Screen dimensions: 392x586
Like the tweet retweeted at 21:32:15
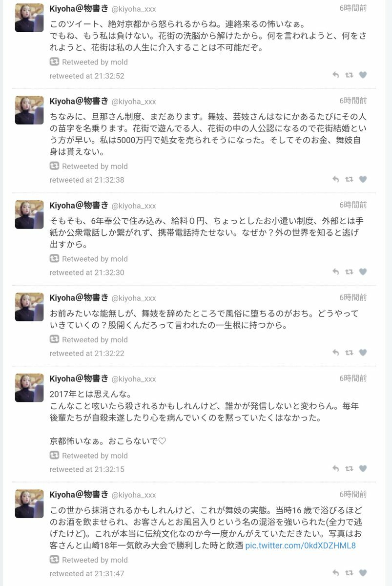[x=363, y=469]
